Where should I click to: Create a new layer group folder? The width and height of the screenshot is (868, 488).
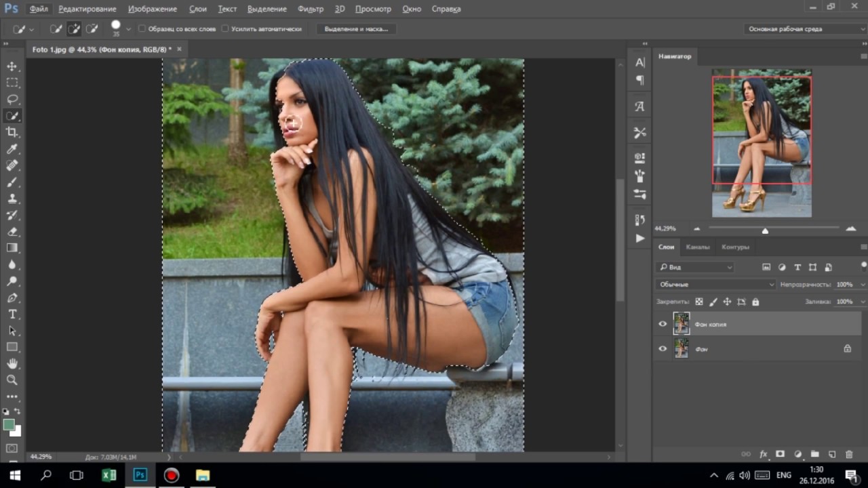[x=814, y=454]
